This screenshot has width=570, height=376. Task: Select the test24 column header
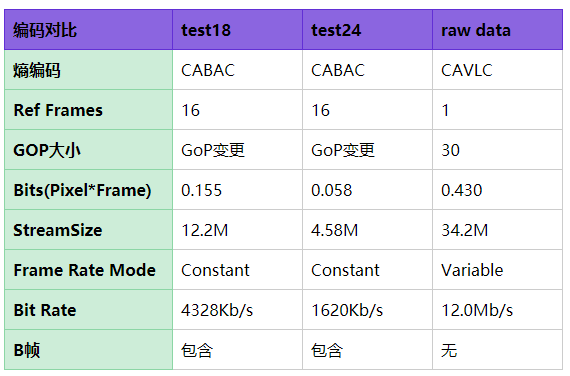click(368, 30)
